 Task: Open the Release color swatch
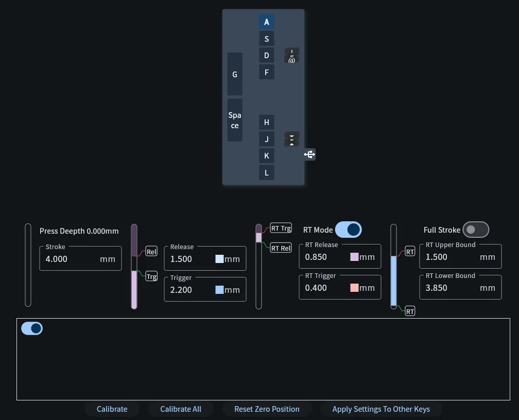[219, 259]
